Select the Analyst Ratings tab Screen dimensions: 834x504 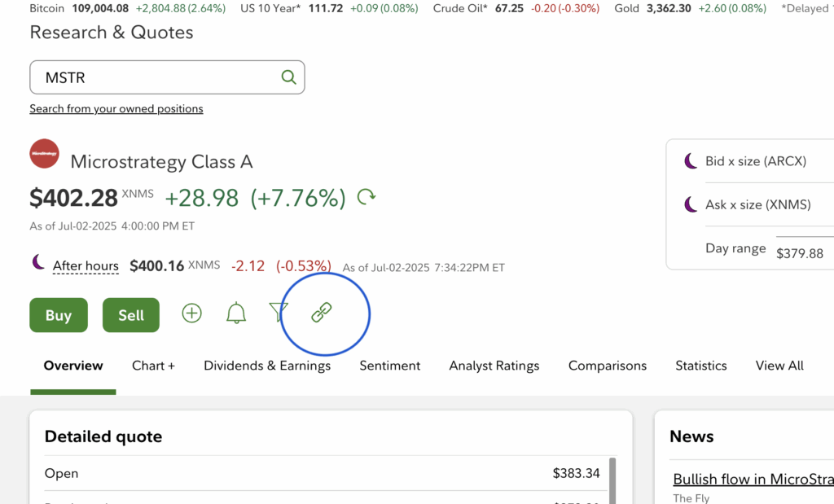[494, 366]
